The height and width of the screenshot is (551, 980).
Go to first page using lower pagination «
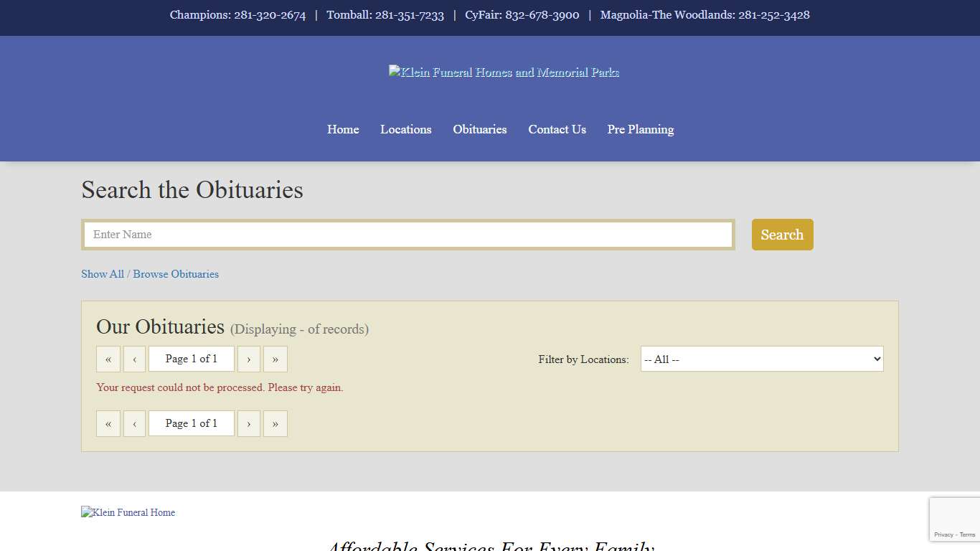pyautogui.click(x=108, y=424)
